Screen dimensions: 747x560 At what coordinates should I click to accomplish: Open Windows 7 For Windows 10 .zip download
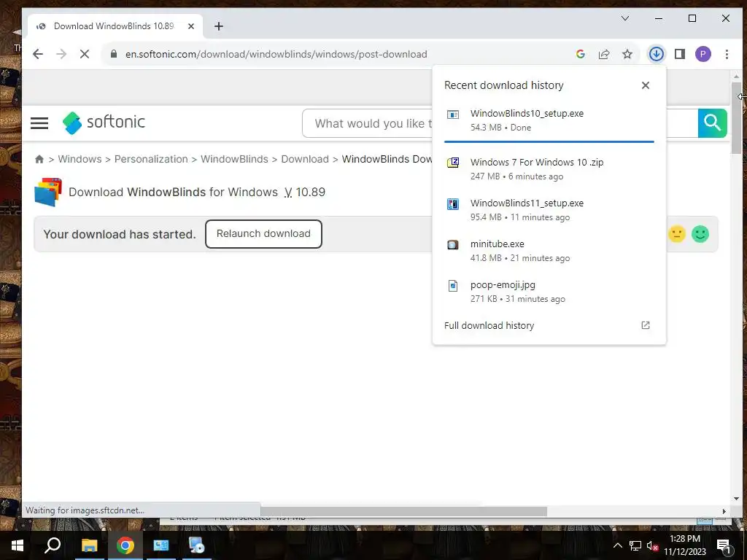tap(549, 169)
